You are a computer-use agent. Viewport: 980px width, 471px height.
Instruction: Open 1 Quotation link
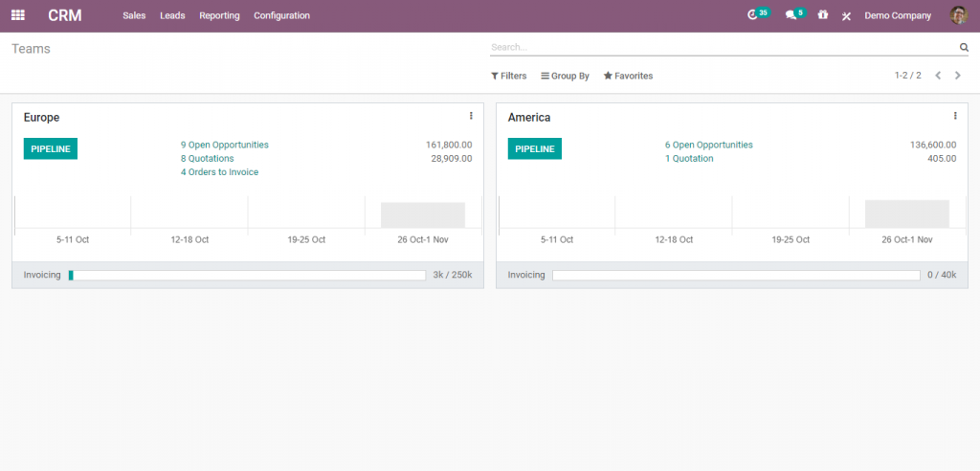[x=689, y=158]
